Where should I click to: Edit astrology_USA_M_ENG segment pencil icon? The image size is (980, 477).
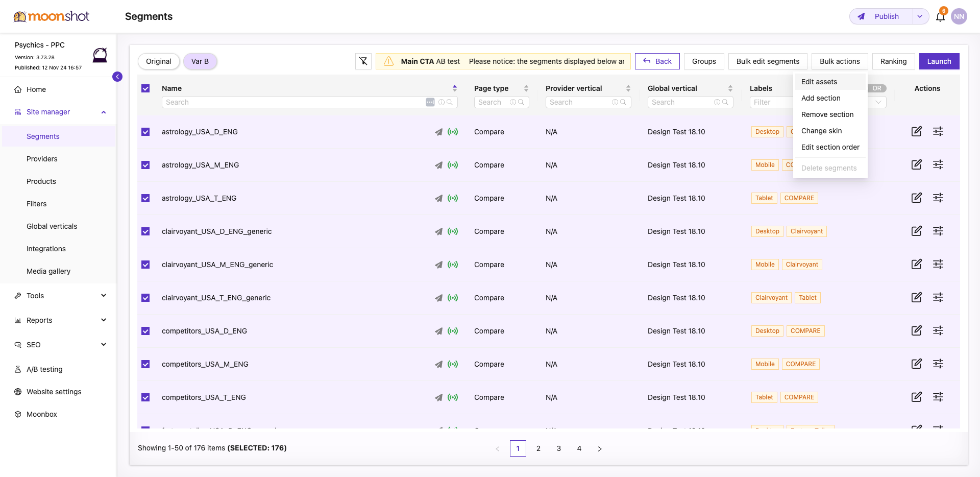(917, 164)
